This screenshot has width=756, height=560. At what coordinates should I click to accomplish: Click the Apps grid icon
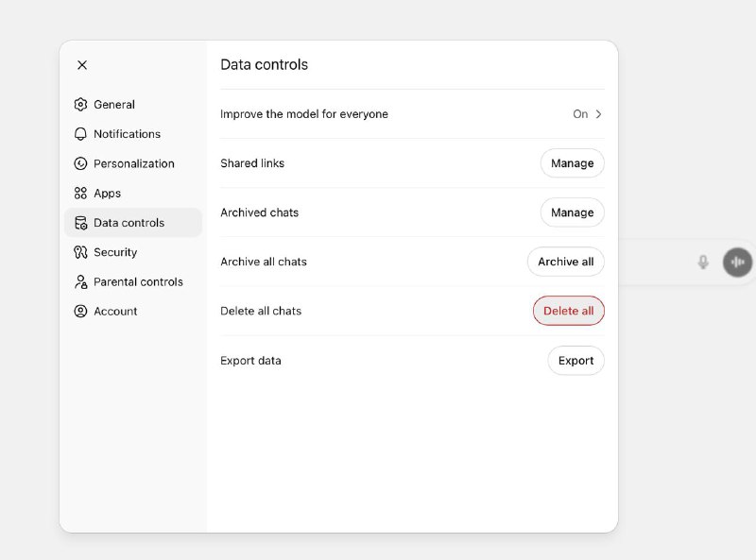[80, 193]
